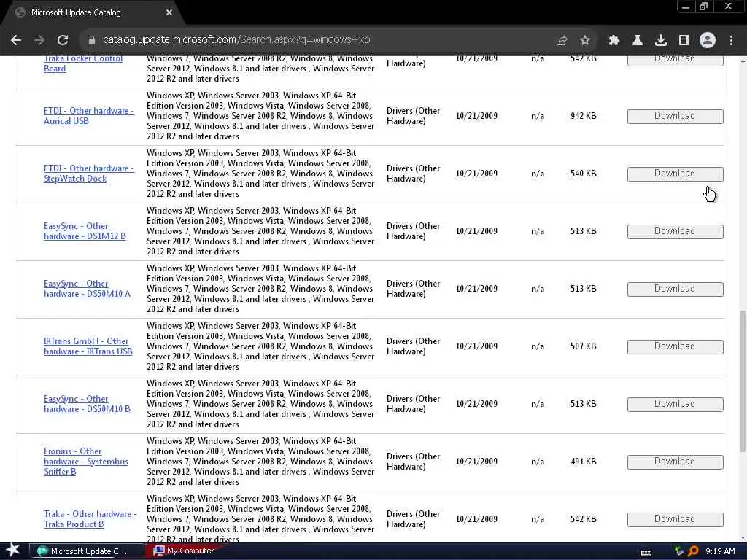The image size is (747, 560).
Task: Close the Microsoft Update Catalog tab
Action: 169,13
